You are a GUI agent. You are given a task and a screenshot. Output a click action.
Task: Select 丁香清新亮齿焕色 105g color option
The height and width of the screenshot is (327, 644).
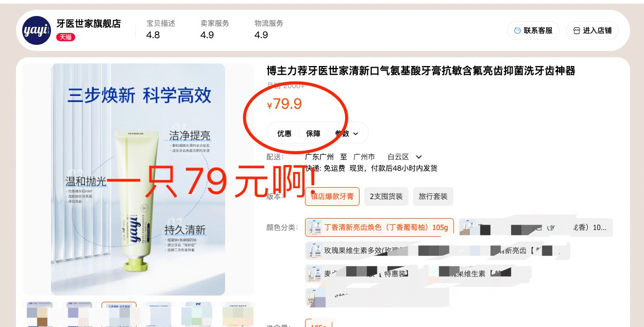379,227
